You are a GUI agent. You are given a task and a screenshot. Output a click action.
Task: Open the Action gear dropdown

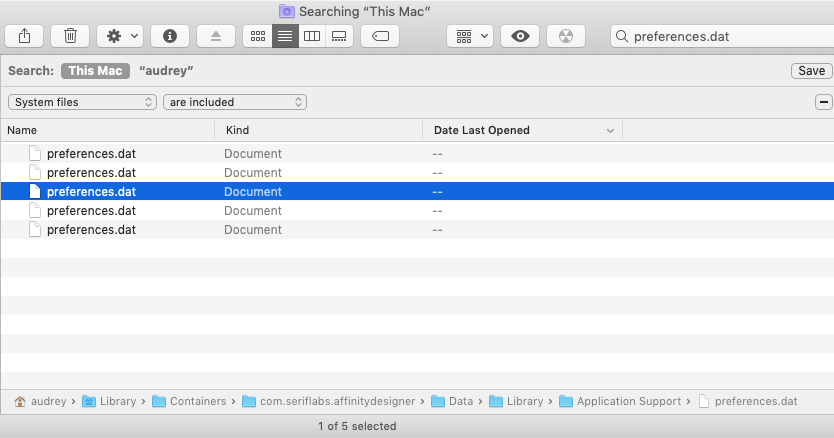[x=120, y=36]
